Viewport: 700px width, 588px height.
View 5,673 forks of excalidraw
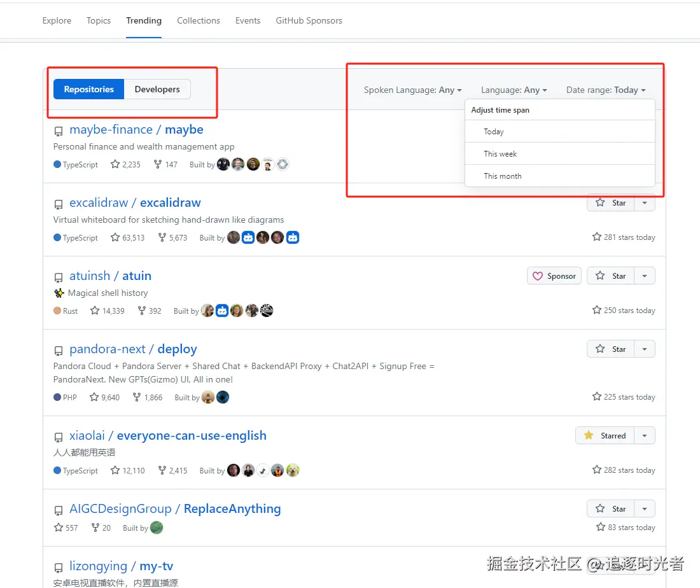pyautogui.click(x=172, y=238)
